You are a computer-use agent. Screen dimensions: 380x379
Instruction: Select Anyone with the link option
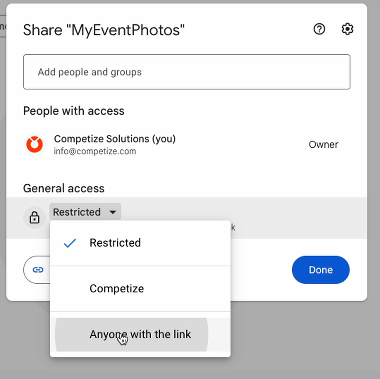tap(140, 334)
